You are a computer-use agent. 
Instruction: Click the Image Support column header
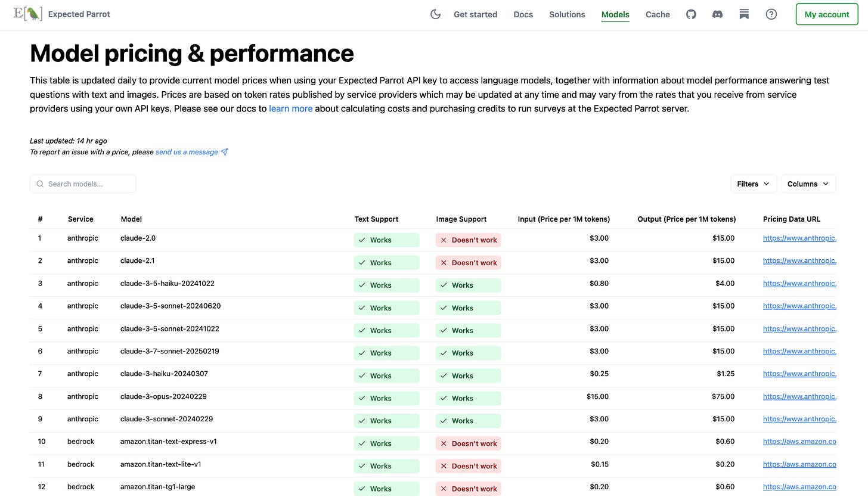[461, 219]
